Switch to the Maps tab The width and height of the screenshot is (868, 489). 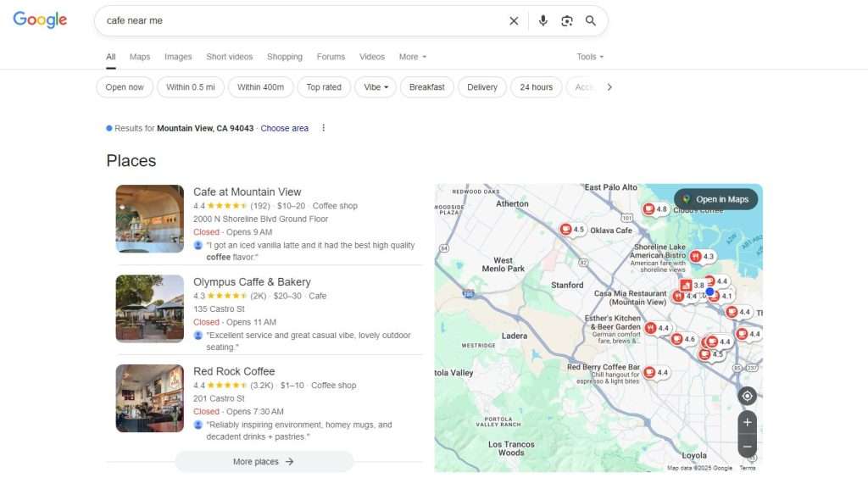(140, 57)
